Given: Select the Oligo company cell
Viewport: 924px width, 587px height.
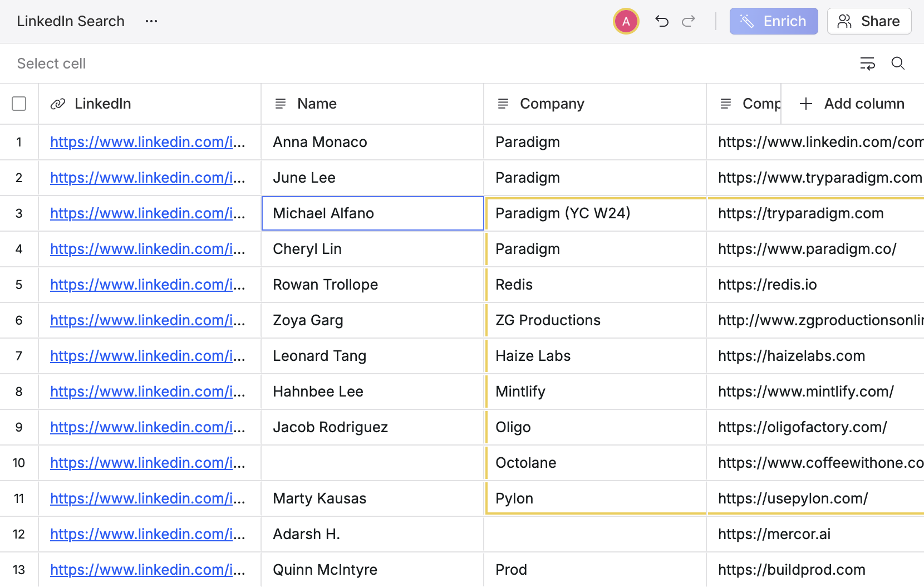Looking at the screenshot, I should coord(595,427).
